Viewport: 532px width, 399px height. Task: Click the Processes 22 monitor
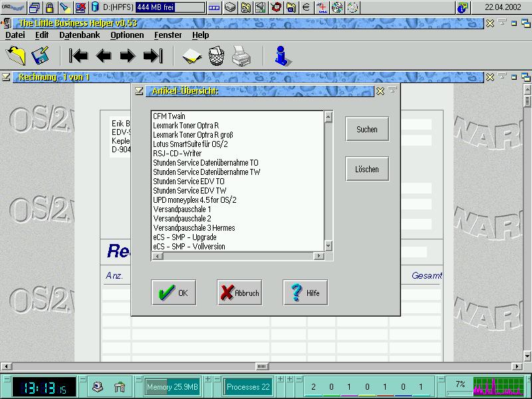click(x=248, y=387)
